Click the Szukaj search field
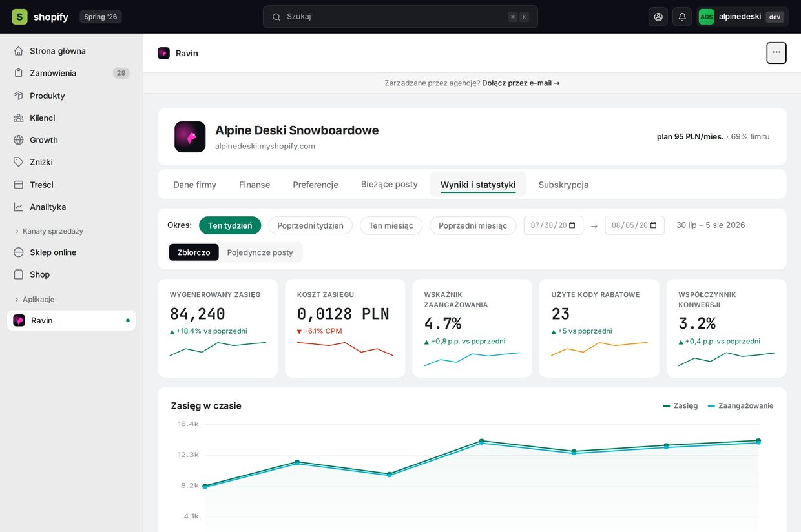 coord(400,17)
